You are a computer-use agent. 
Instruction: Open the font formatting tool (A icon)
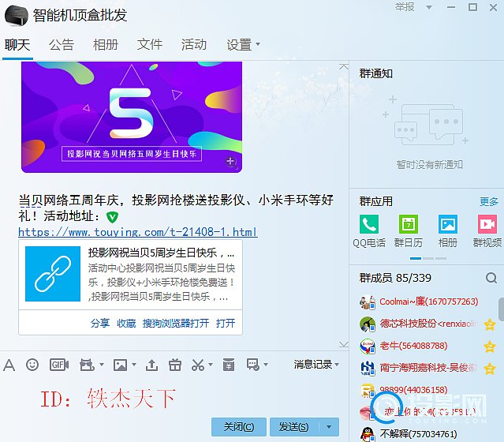pos(9,365)
